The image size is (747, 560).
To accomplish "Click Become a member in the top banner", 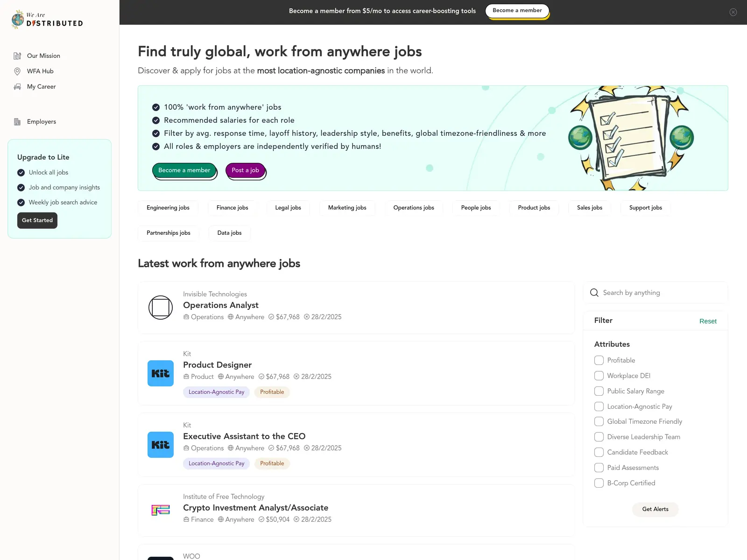I will click(x=517, y=11).
